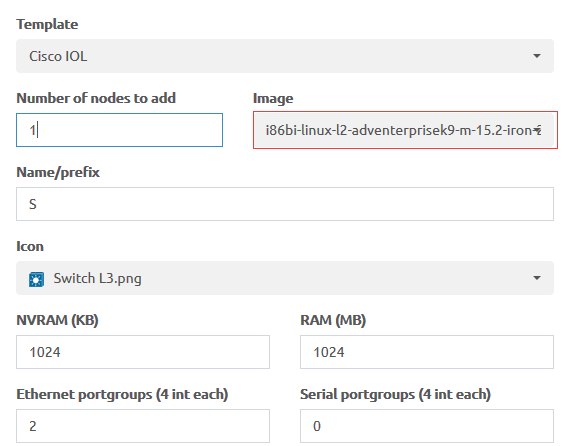Open the Icon dropdown showing Switch L3.png
The image size is (575, 446).
coord(285,278)
